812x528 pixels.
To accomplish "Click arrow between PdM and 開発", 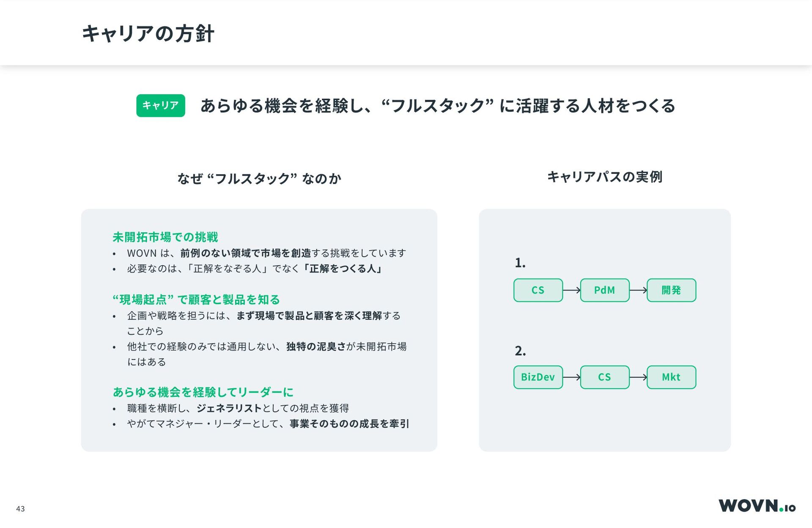I will click(x=639, y=290).
